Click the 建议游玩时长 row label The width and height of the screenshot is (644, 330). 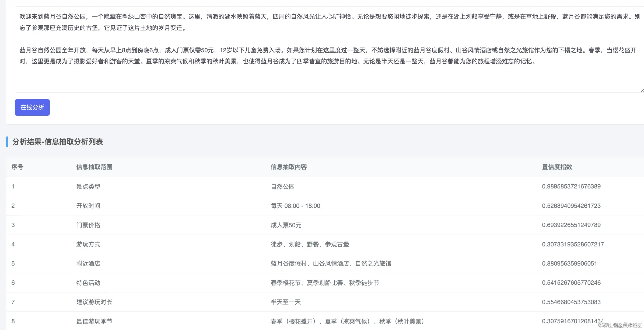click(94, 302)
